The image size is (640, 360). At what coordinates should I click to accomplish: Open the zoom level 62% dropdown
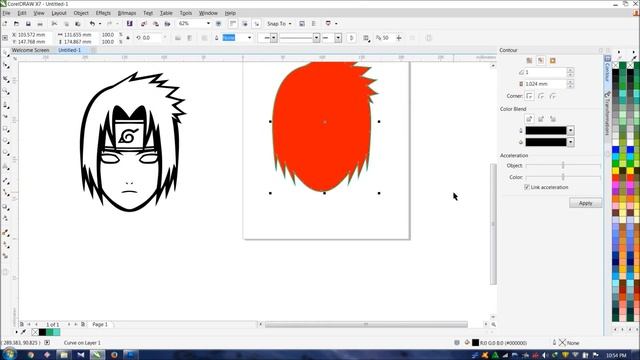[208, 24]
